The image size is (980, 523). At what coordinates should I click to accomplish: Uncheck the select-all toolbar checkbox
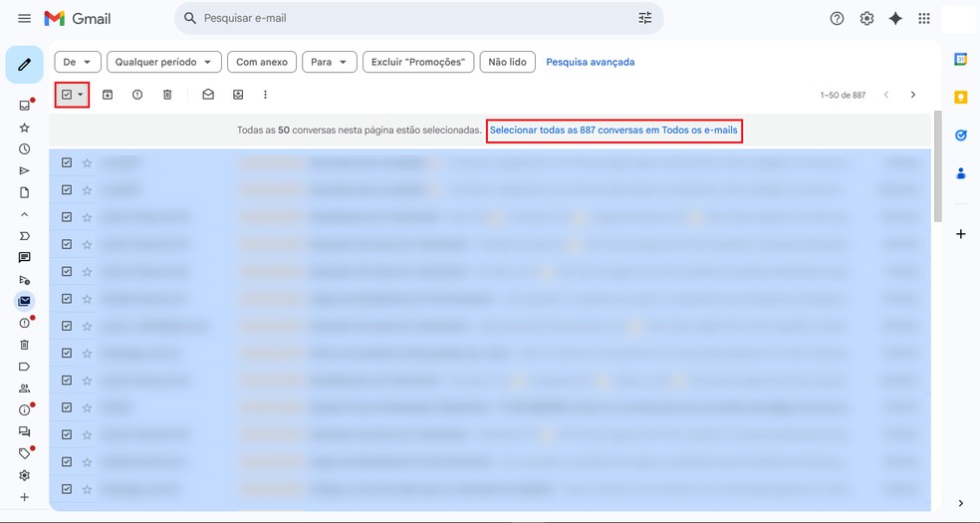point(67,95)
